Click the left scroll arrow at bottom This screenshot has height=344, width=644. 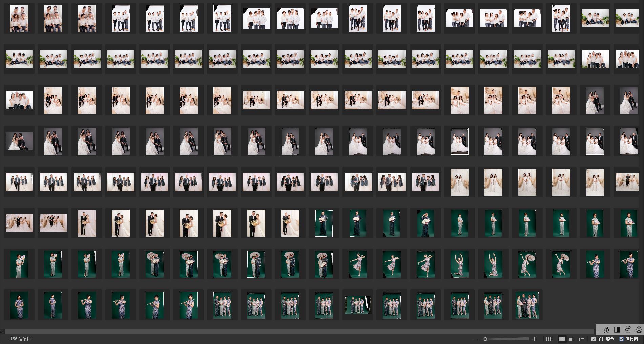click(x=3, y=331)
